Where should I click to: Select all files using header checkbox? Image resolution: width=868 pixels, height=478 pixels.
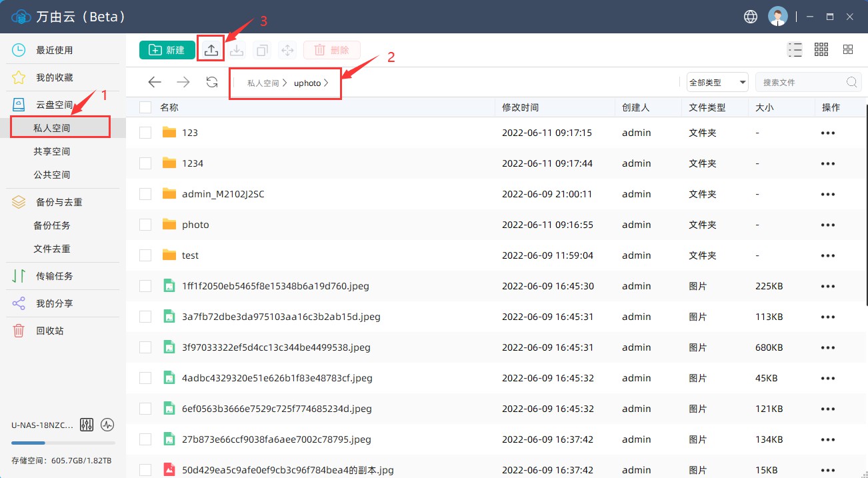coord(145,107)
